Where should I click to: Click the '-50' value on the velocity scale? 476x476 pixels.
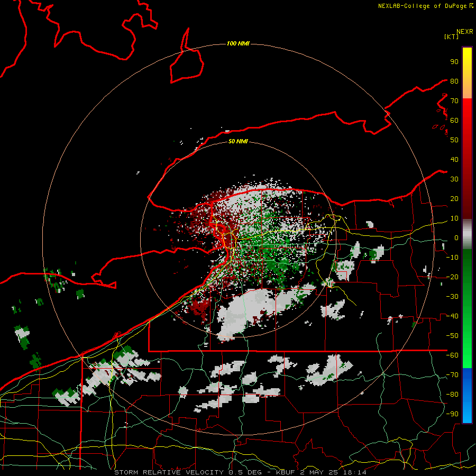pyautogui.click(x=452, y=336)
